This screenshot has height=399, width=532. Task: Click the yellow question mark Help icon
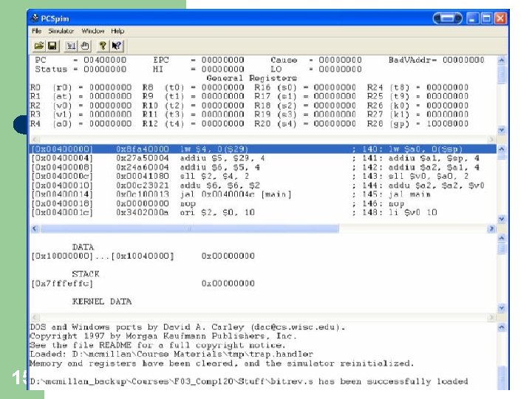[x=103, y=46]
